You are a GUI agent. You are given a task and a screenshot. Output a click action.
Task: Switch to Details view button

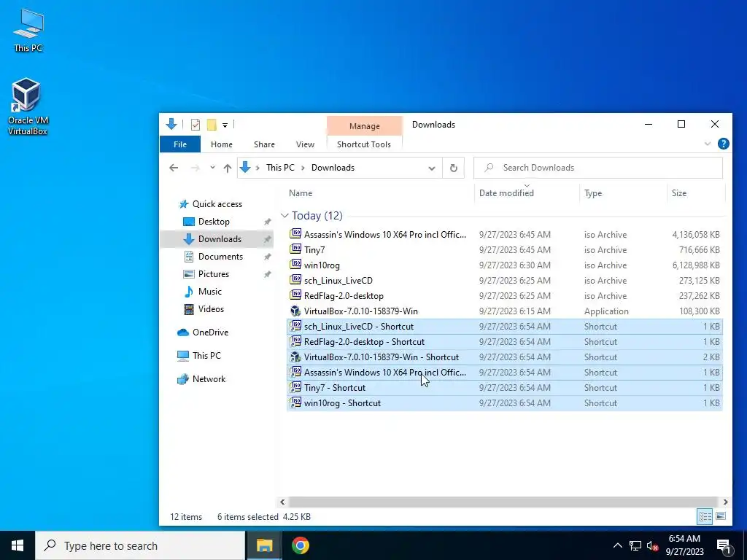(705, 516)
